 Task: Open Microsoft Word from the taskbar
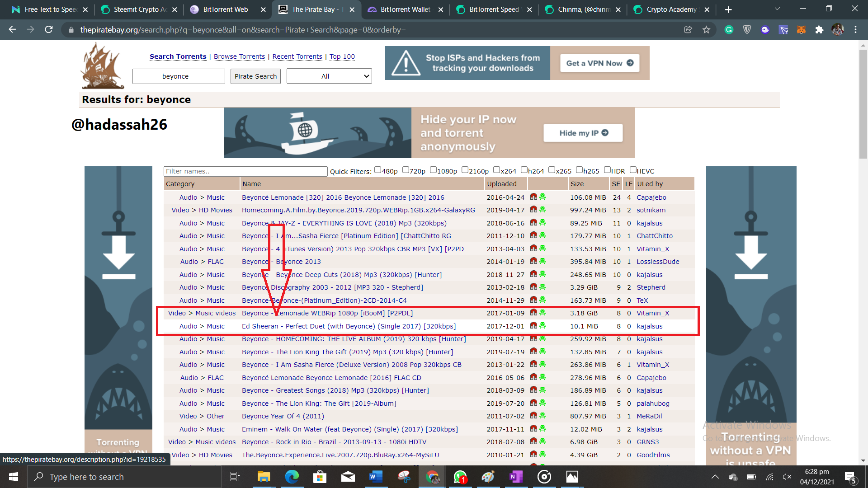click(x=376, y=477)
